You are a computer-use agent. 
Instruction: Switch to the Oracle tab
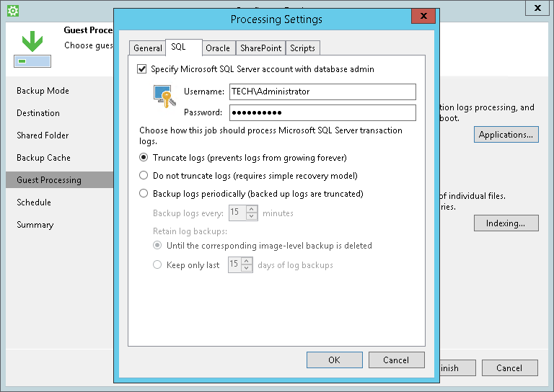click(x=218, y=48)
